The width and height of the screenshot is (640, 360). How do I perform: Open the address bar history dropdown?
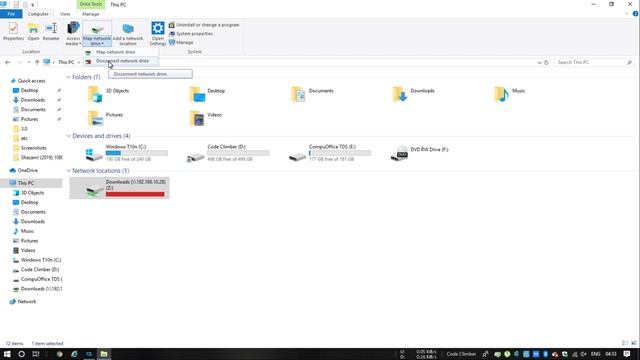click(x=539, y=62)
